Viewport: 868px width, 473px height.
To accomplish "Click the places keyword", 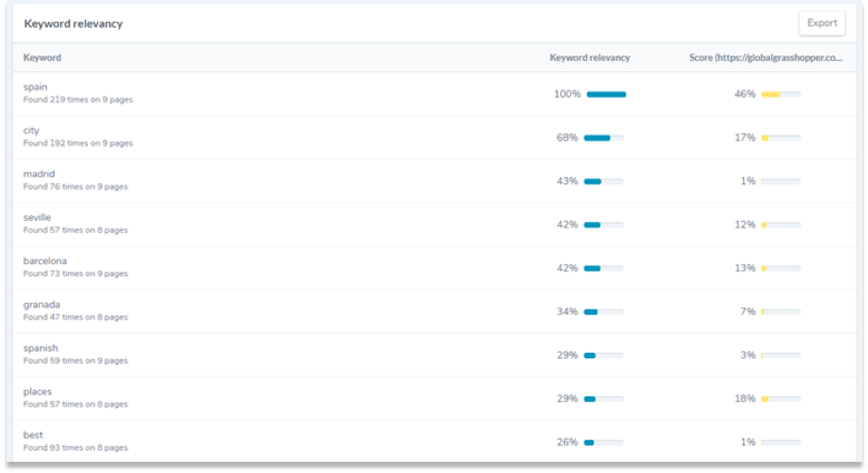I will click(39, 392).
